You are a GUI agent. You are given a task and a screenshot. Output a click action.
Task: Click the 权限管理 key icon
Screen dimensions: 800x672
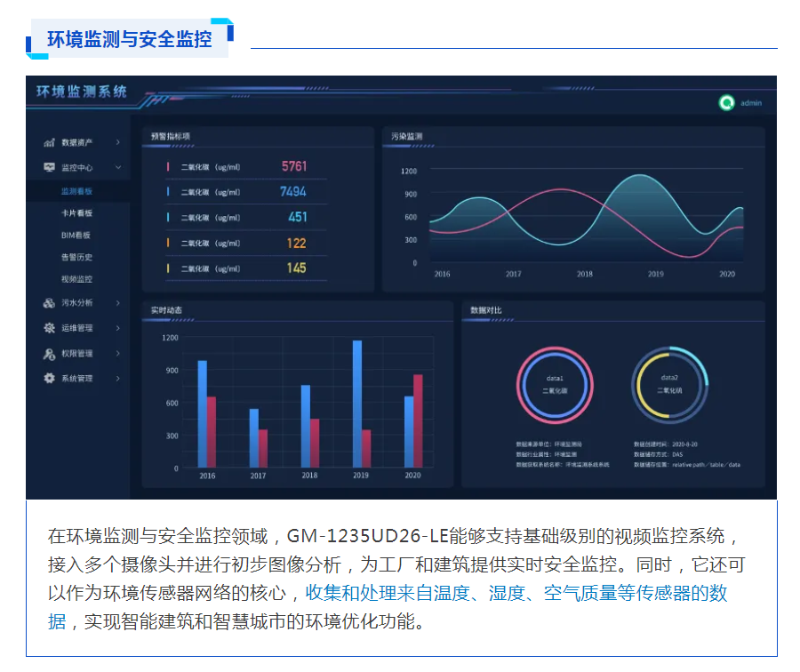coord(49,354)
